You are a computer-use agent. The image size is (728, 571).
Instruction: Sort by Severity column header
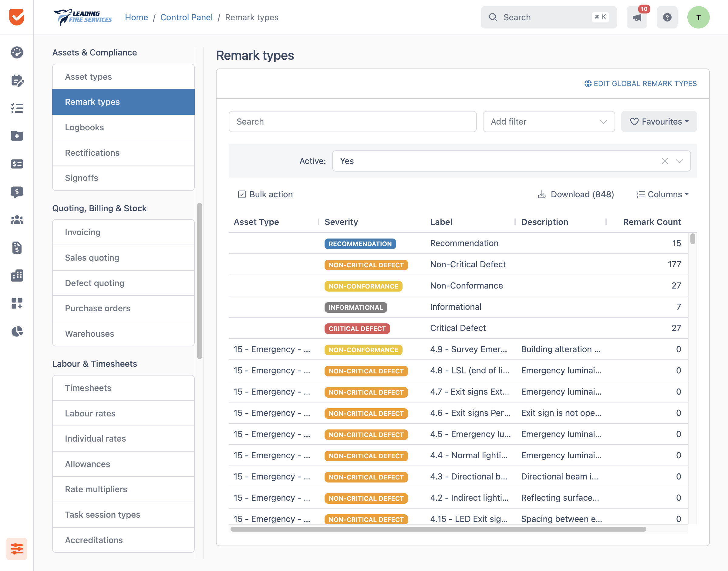coord(341,222)
